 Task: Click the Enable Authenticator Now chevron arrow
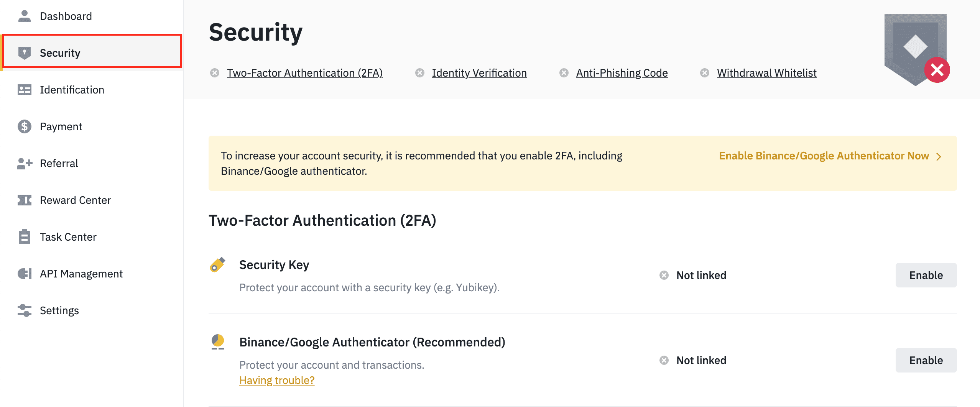(x=939, y=156)
